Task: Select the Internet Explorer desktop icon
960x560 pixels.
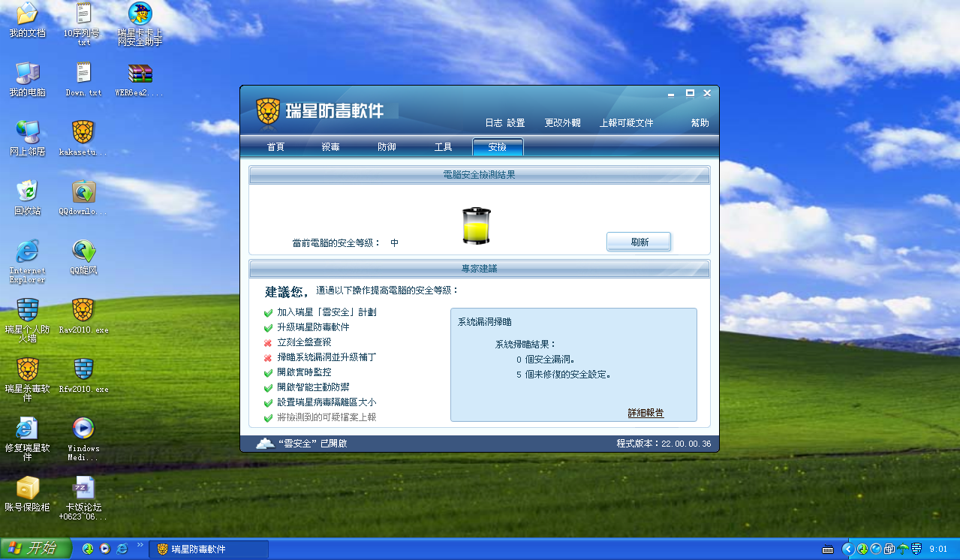Action: pyautogui.click(x=27, y=260)
